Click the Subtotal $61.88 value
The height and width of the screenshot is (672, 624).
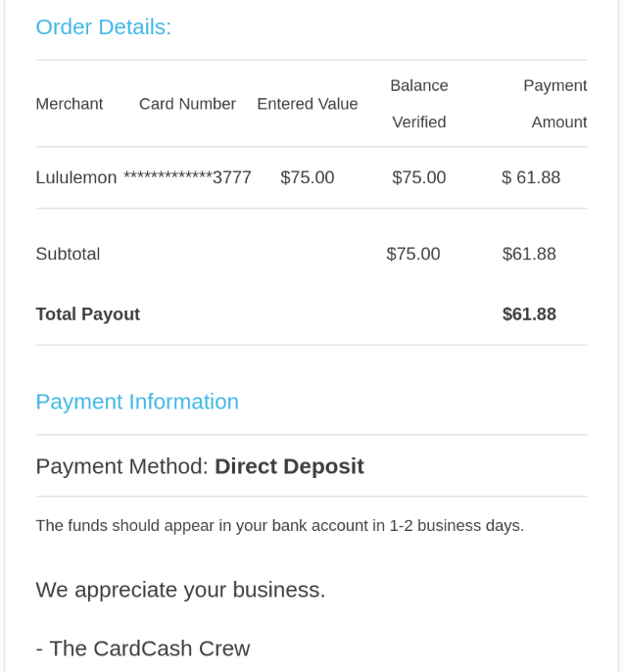529,254
